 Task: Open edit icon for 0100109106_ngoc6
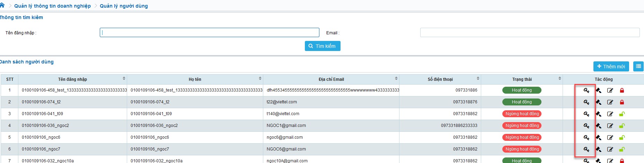click(x=610, y=138)
